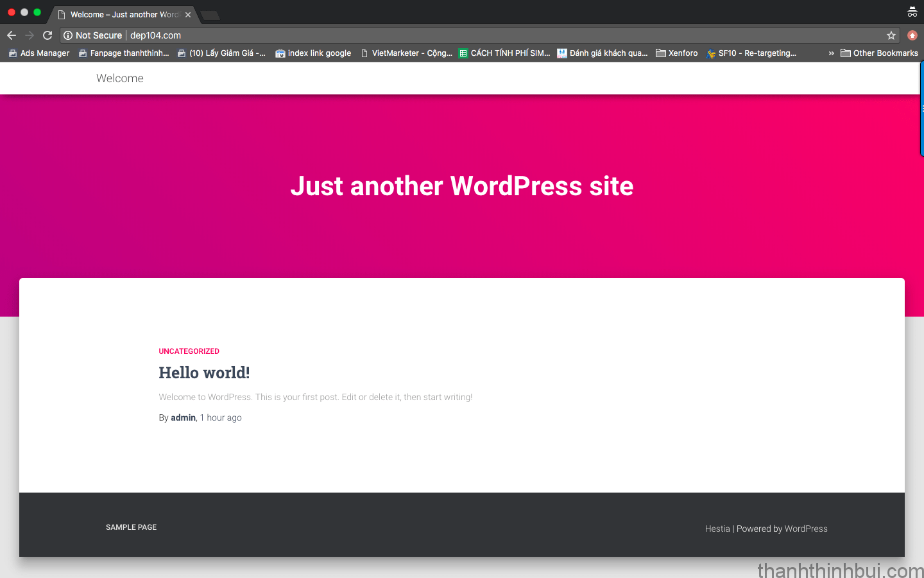
Task: Open the CÁCH TÍNH PHÍ SIM bookmark
Action: click(504, 53)
